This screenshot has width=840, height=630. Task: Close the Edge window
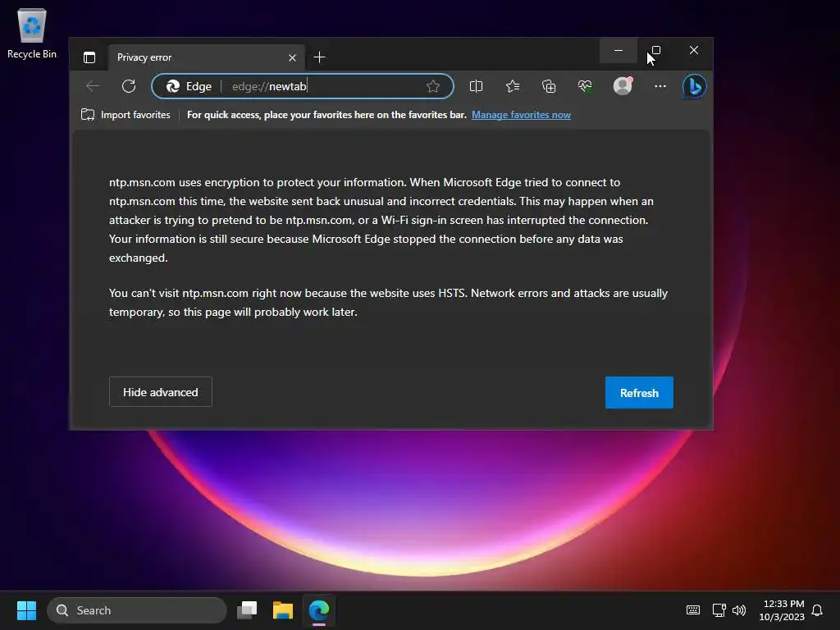click(x=694, y=50)
